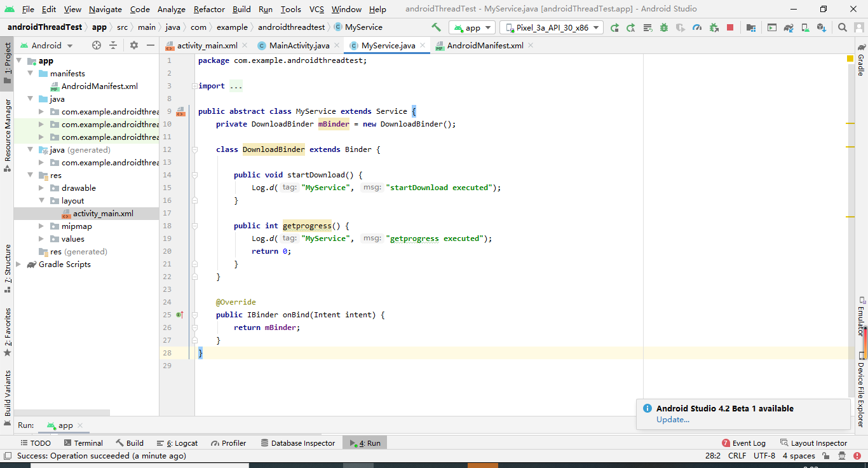
Task: Run the app with the green rerun icon
Action: pyautogui.click(x=614, y=27)
